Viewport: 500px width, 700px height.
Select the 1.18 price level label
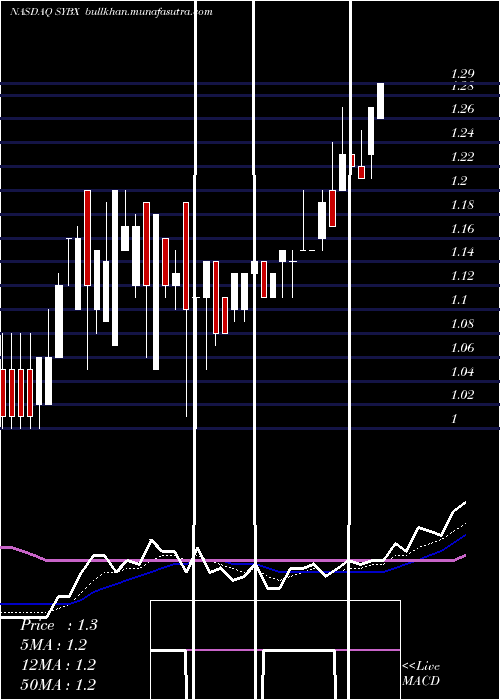click(462, 205)
